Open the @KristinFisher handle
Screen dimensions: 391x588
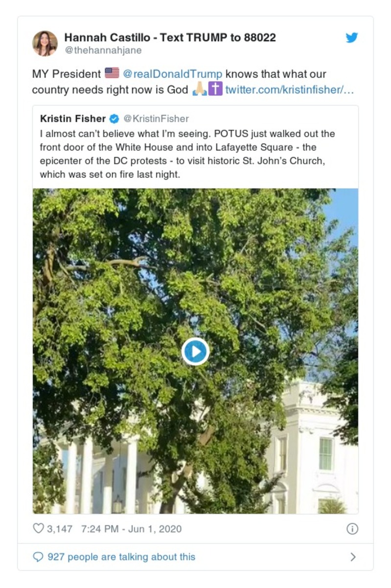click(x=156, y=119)
